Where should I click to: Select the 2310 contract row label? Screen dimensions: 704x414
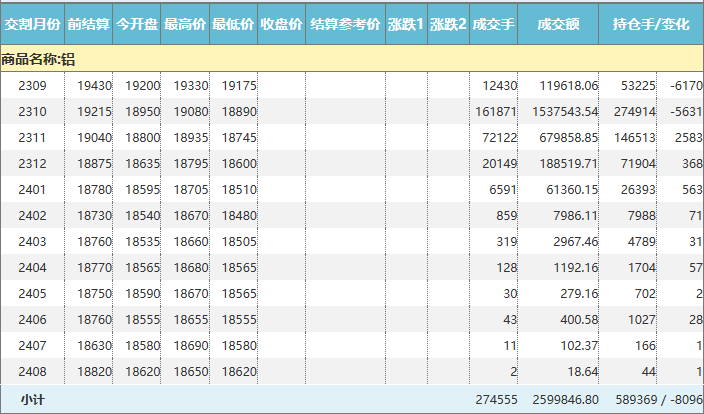click(x=33, y=112)
